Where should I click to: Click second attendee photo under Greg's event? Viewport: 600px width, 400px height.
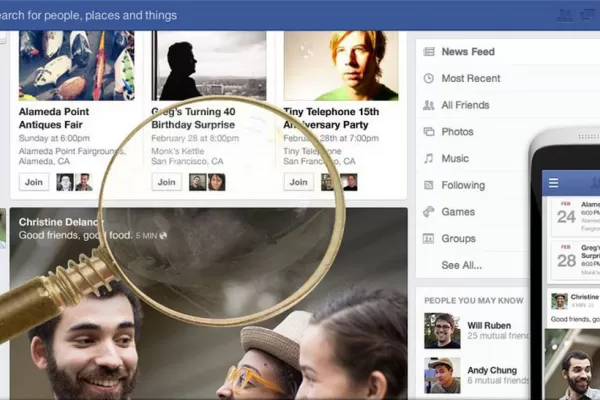coord(216,182)
